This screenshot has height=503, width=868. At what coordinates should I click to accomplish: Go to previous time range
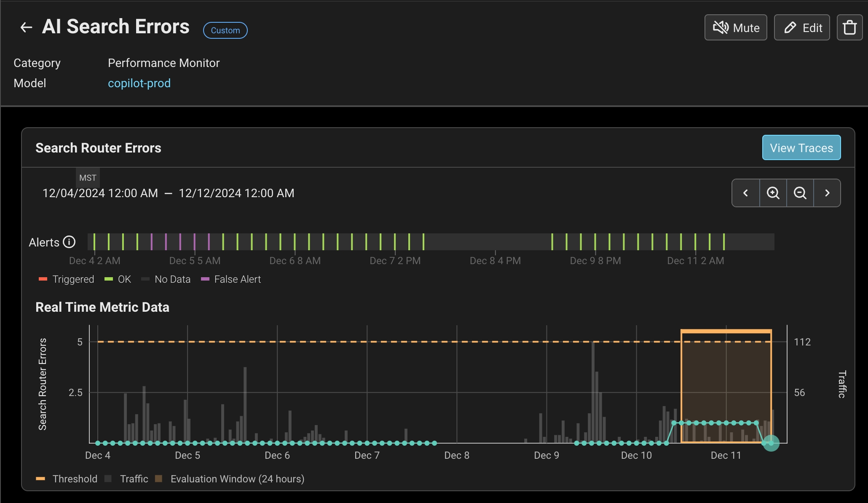click(x=745, y=193)
